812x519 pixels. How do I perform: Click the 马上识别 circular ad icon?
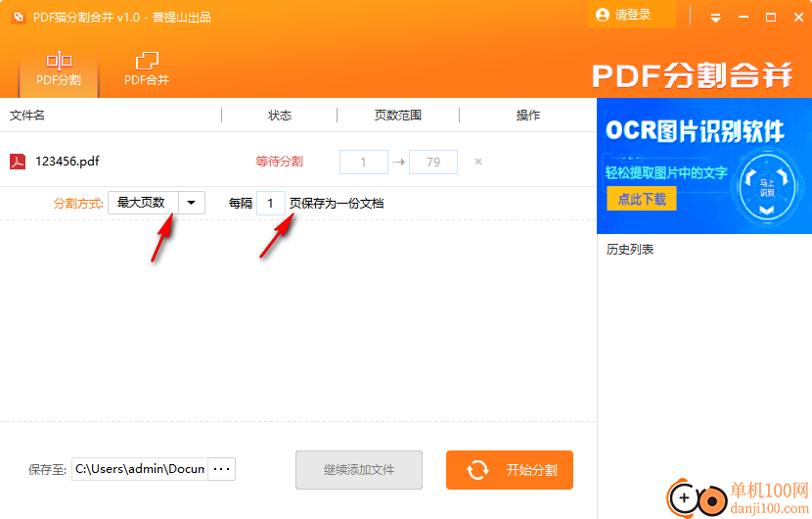(x=766, y=188)
